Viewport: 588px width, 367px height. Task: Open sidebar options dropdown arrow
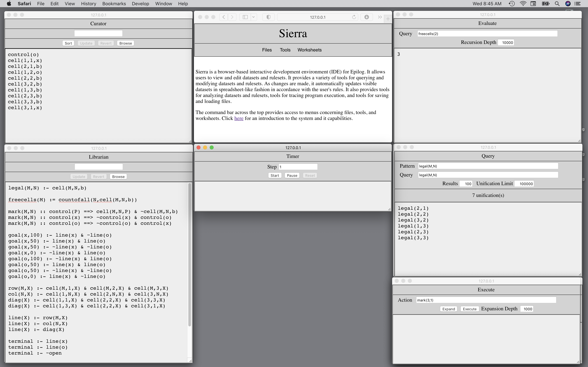point(253,17)
